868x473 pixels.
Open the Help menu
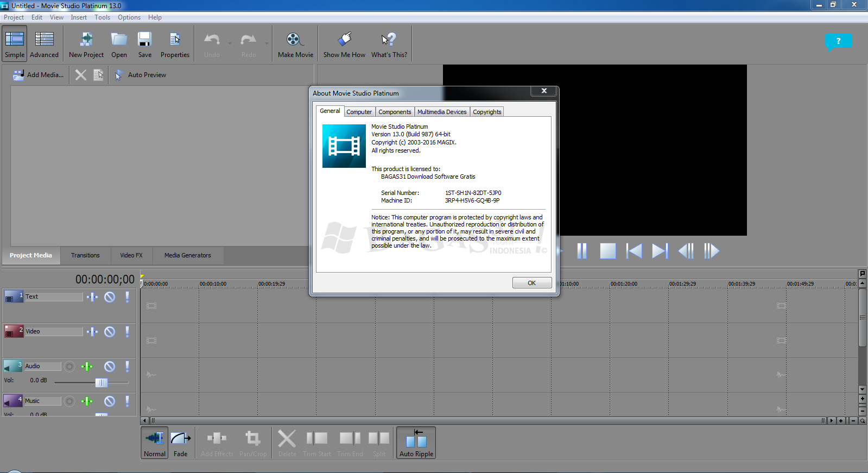coord(155,17)
